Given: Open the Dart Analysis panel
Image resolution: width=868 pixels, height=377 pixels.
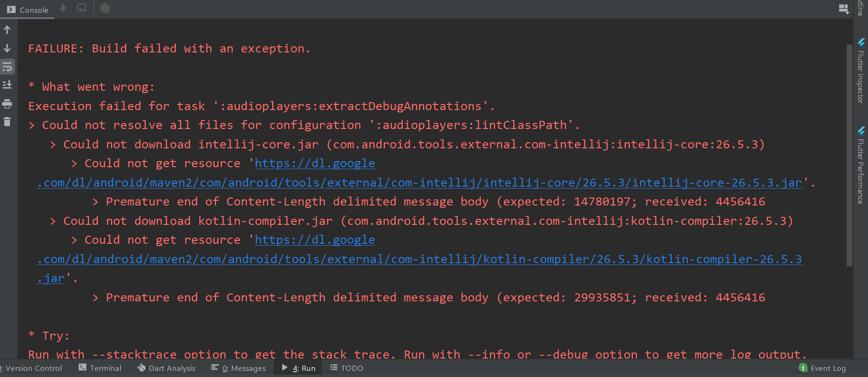Looking at the screenshot, I should (x=166, y=368).
